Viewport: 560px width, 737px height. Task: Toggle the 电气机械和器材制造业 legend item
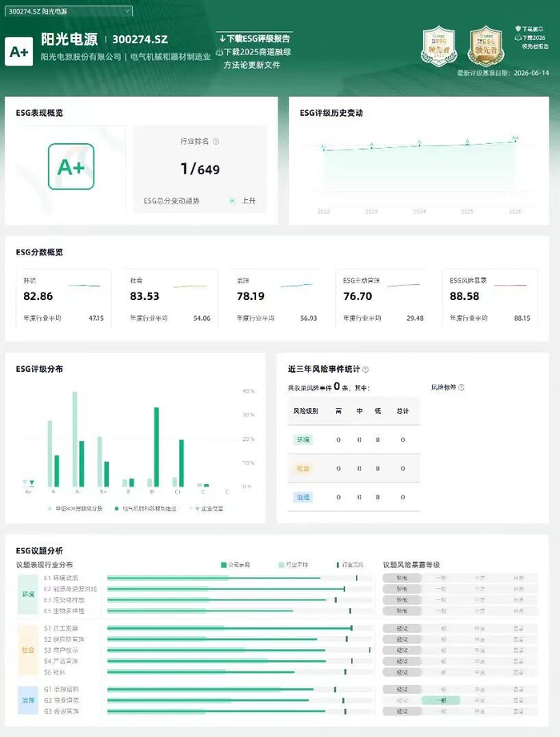coord(146,509)
